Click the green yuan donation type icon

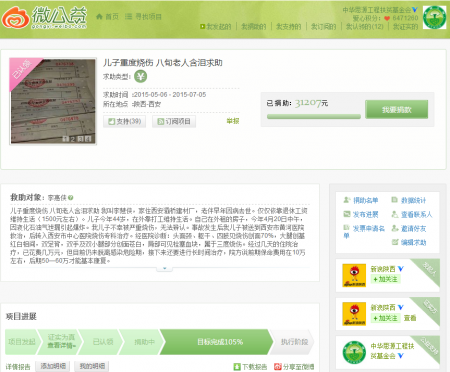tap(140, 76)
